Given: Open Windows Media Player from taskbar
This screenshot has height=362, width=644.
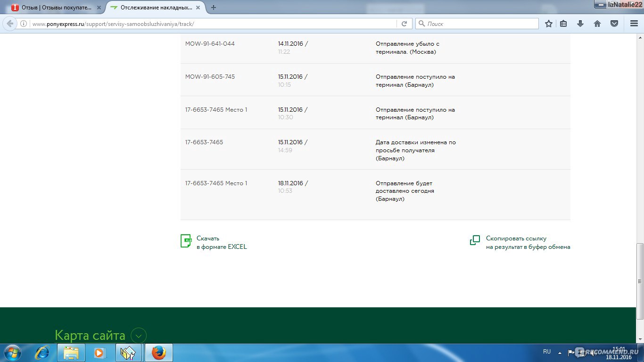Looking at the screenshot, I should pyautogui.click(x=99, y=353).
